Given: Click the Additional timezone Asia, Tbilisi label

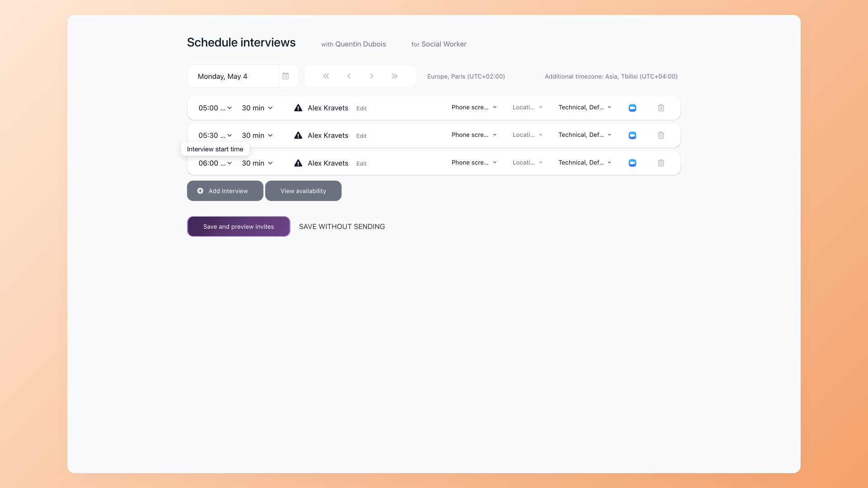Looking at the screenshot, I should click(611, 76).
